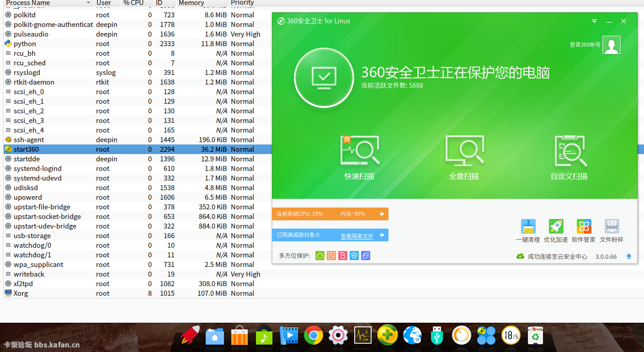This screenshot has height=352, width=644.
Task: Click the orange 当前系统CPU: 19% status bar
Action: [330, 214]
